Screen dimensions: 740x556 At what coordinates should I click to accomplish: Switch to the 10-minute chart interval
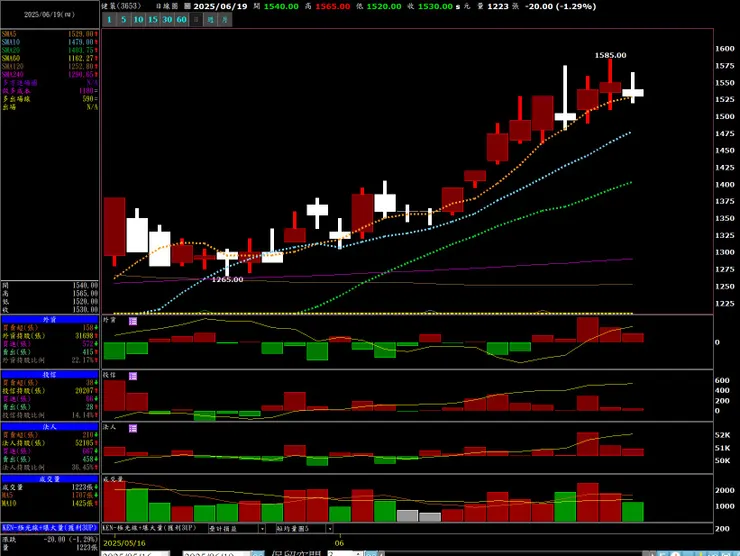tap(138, 20)
